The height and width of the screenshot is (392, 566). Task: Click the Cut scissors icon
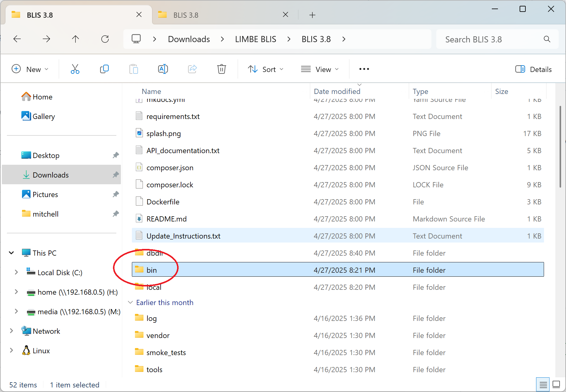[x=75, y=69]
